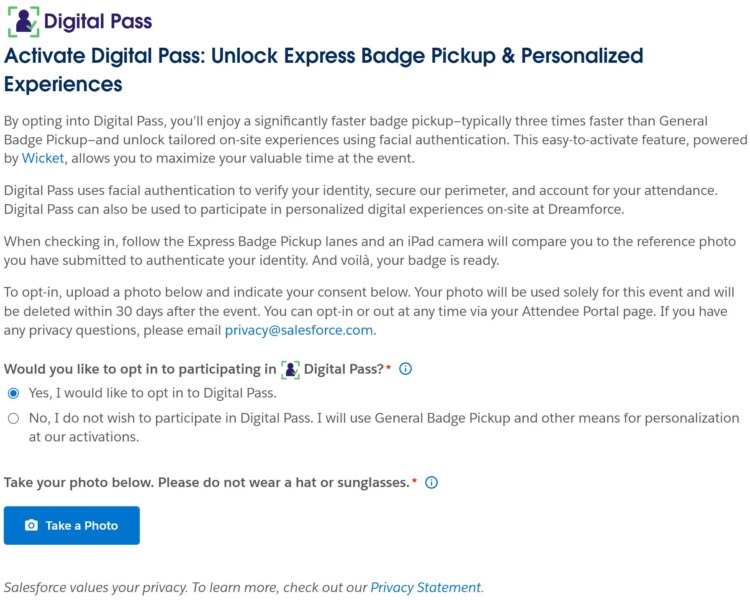Viewport: 750px width, 600px height.
Task: Click info icon next to photo instructions
Action: (x=431, y=483)
